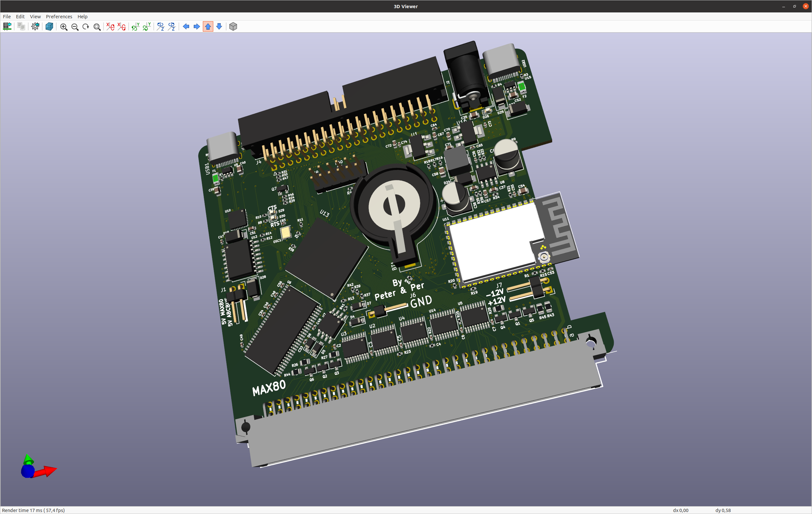Screen dimensions: 812x514
Task: Toggle the raytracing render engine cube
Action: pos(49,26)
